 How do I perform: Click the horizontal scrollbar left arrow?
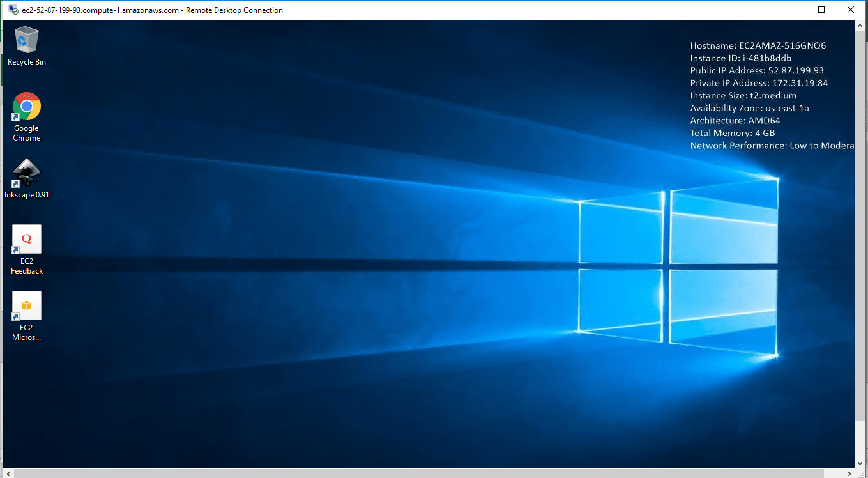(8, 473)
